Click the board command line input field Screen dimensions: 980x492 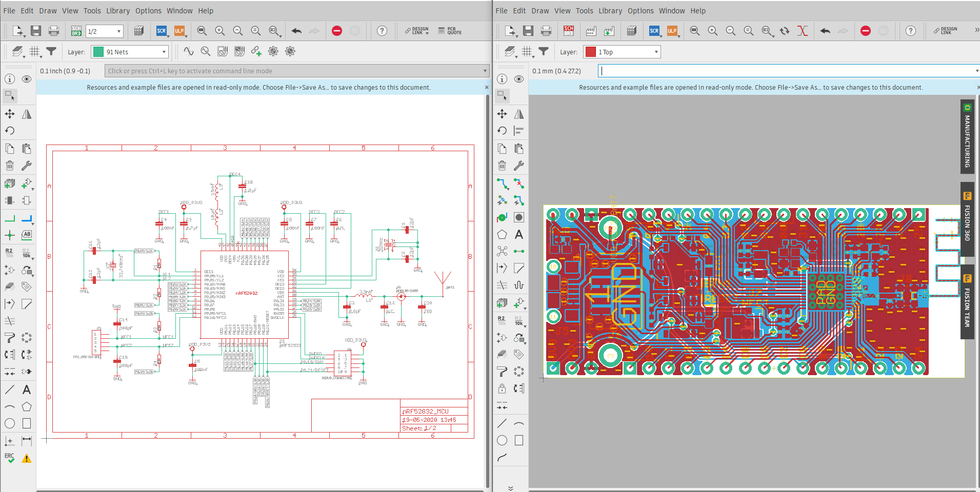pos(787,71)
